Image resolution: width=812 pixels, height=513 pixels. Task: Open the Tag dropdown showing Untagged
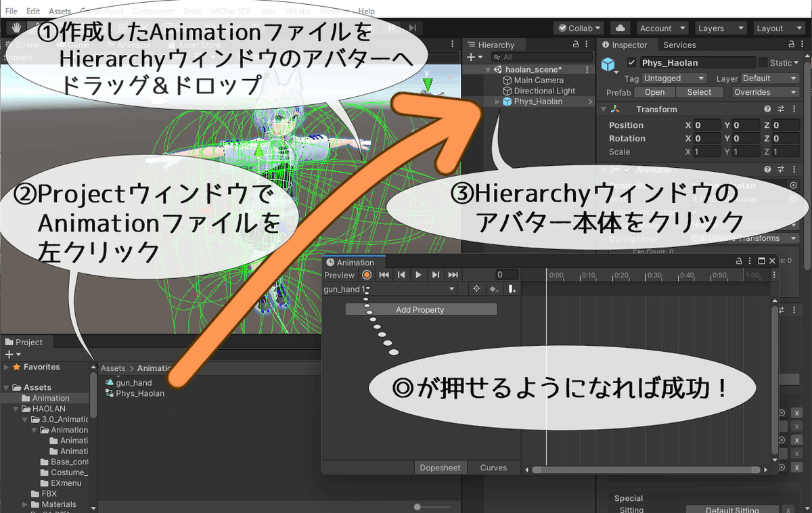(x=674, y=79)
